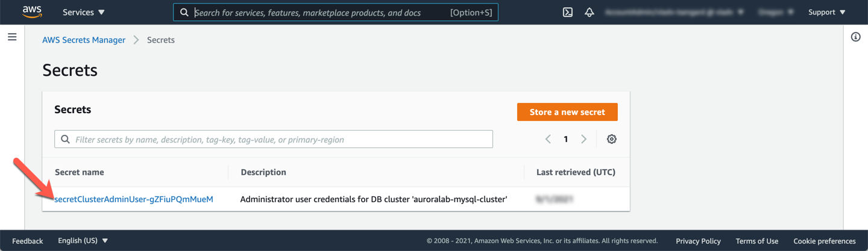Open the Support dropdown menu
The image size is (868, 251).
pos(826,12)
